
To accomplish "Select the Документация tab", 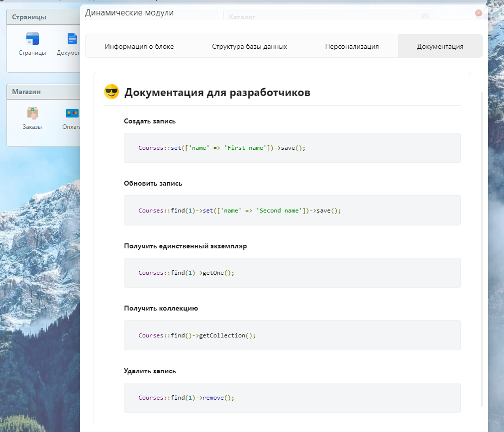I will (x=440, y=46).
